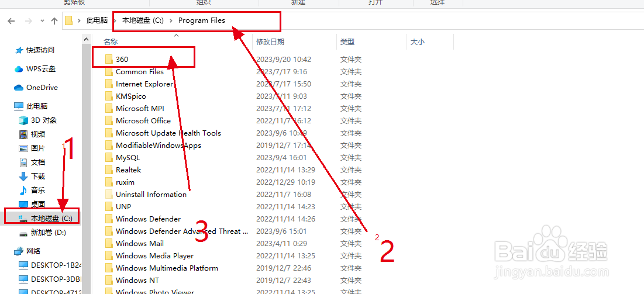The image size is (644, 294).
Task: Open 文档 folder in the sidebar
Action: 38,162
